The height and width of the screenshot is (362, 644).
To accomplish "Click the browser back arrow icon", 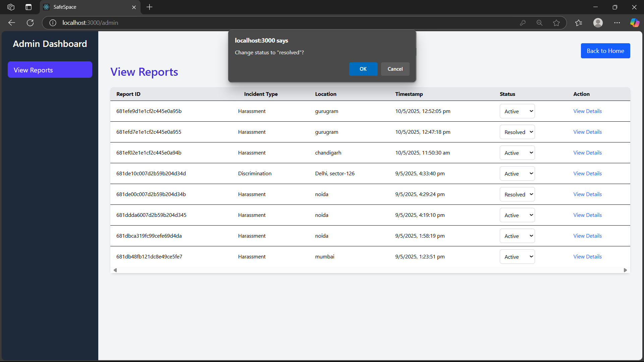I will 12,23.
